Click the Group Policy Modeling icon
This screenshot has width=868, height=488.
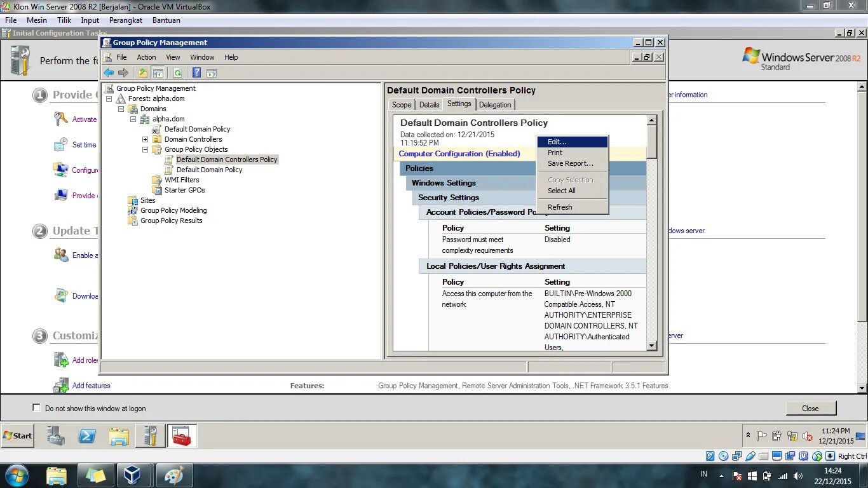(x=133, y=210)
